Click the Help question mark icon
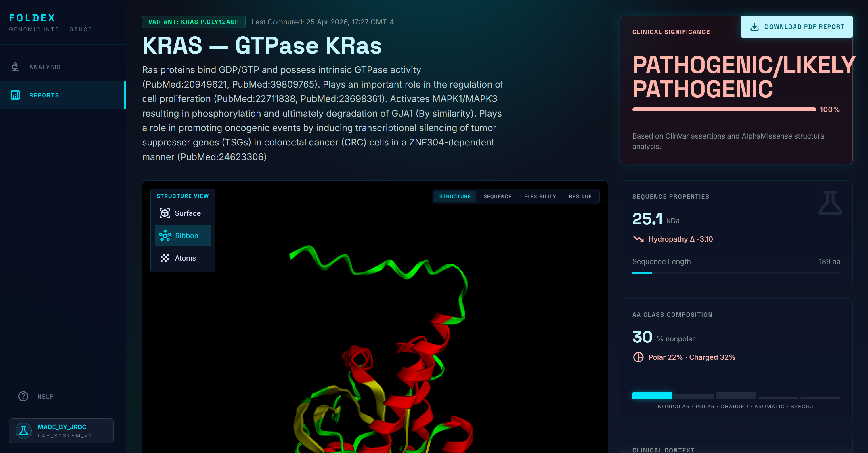 pos(23,396)
